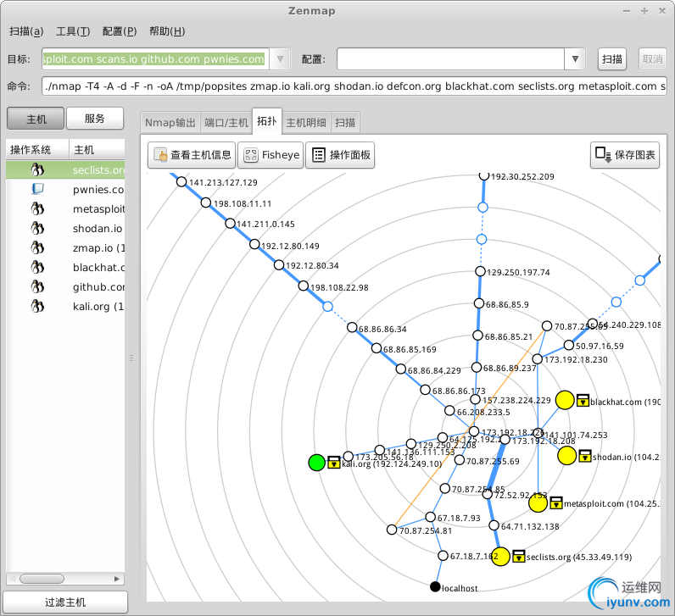Select blackhat.com host row
Image resolution: width=675 pixels, height=616 pixels.
[x=65, y=267]
